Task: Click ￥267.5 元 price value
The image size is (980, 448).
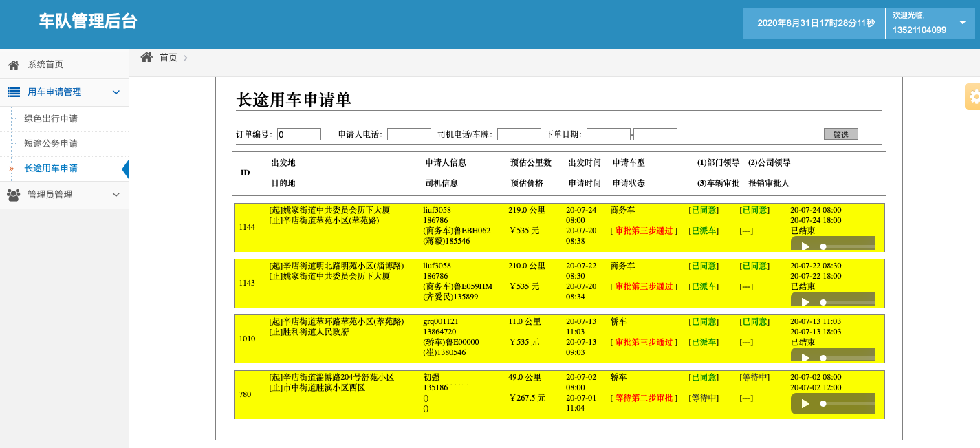Action: [x=527, y=398]
